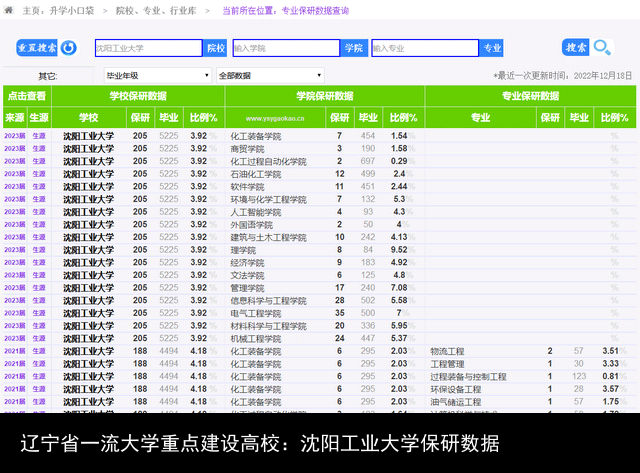Click the magnifying glass search icon
Screen dimensions: 640x473
[602, 48]
